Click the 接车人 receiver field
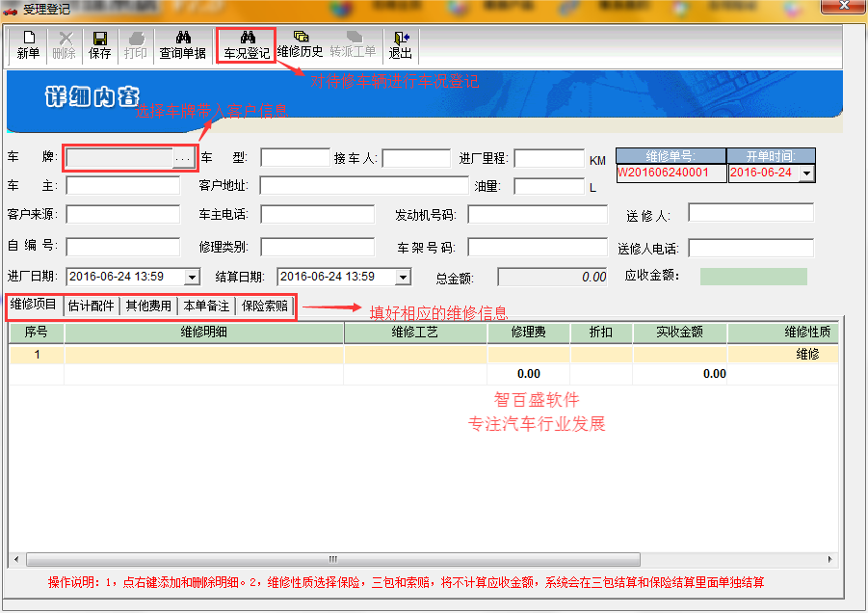Screen dimensions: 868x613 tap(416, 158)
